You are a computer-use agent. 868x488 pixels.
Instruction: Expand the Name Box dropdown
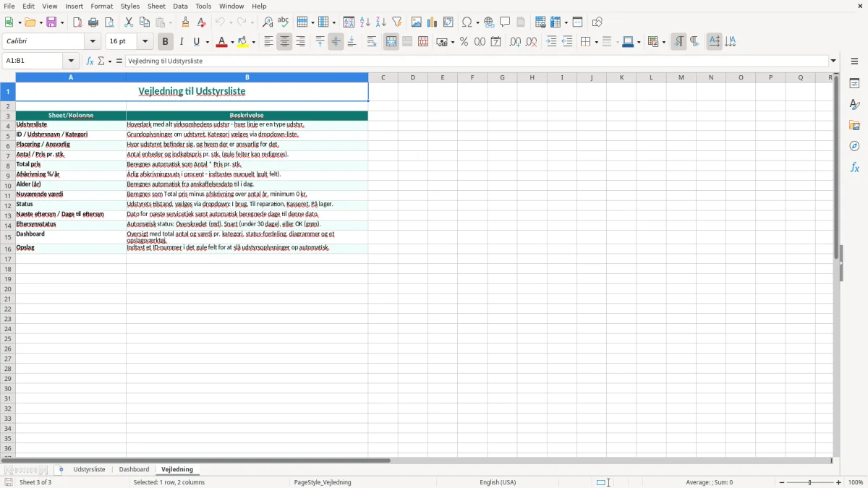point(72,61)
